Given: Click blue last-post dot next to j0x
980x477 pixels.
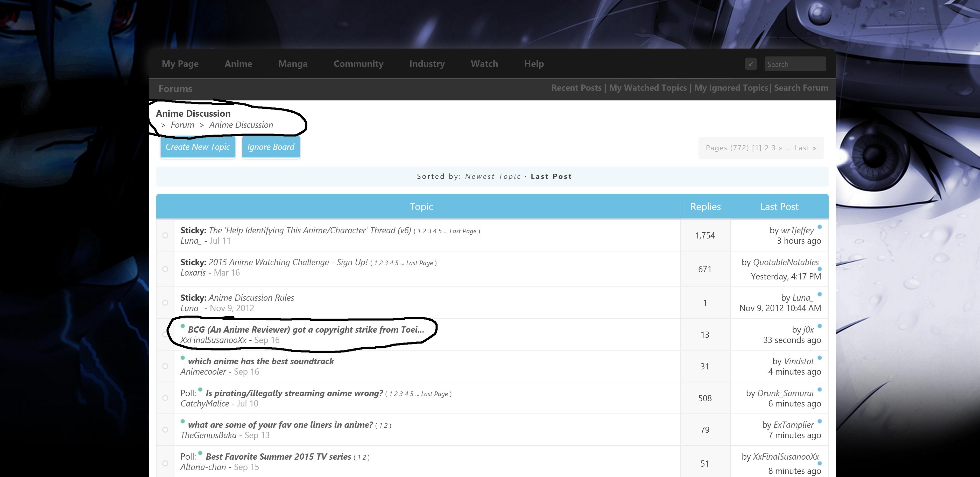Looking at the screenshot, I should (820, 326).
